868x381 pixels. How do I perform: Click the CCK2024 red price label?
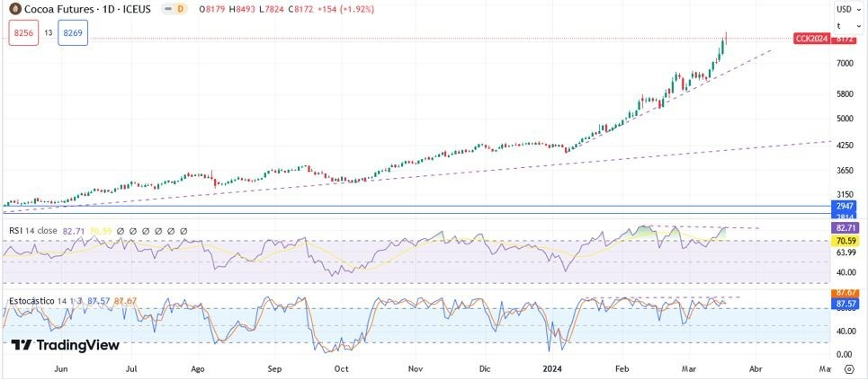coord(811,39)
